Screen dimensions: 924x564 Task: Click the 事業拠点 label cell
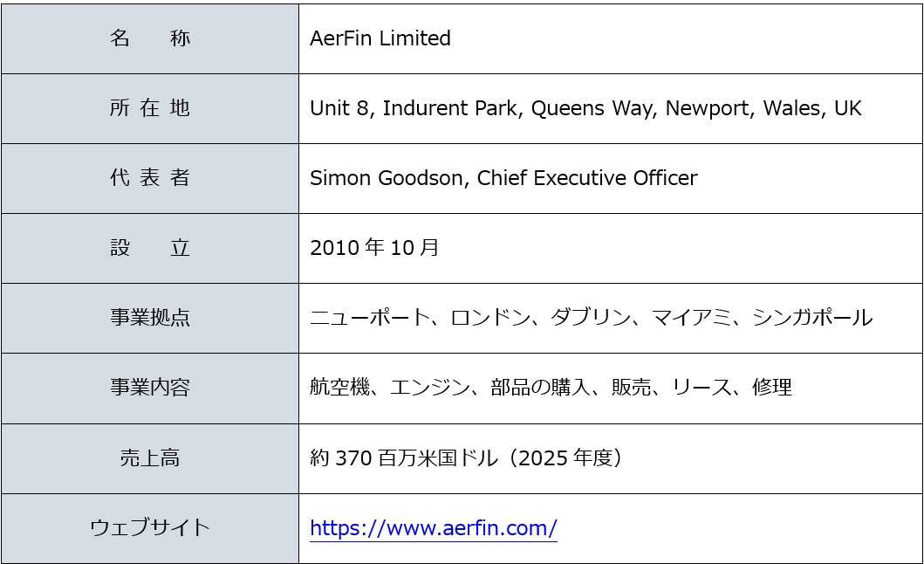coord(150,318)
